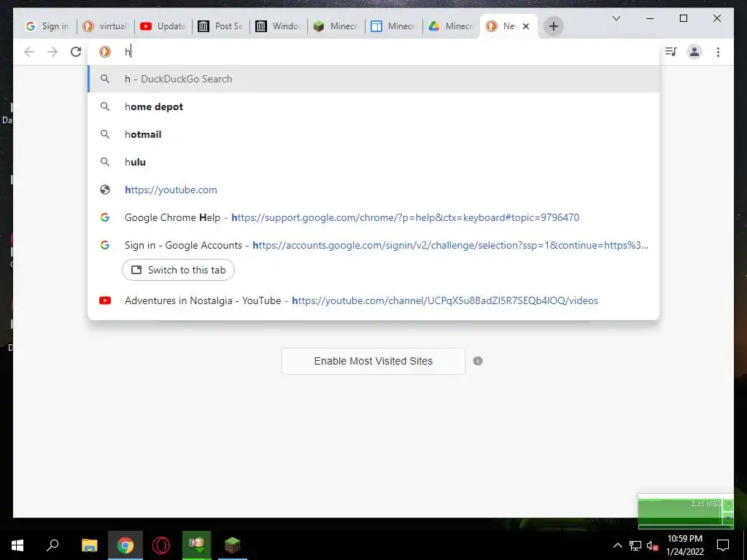Close the current New Tab
Screen dimensions: 747x560
click(x=526, y=26)
